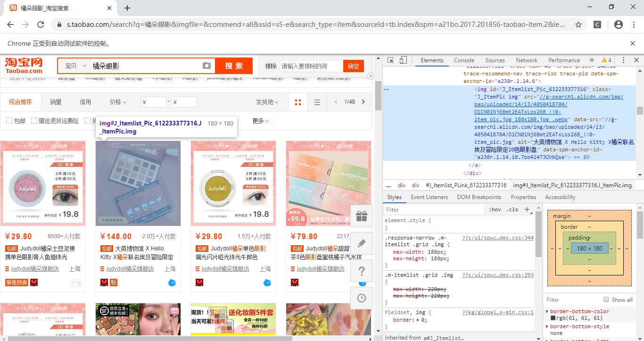Click the back navigation arrow

[x=11, y=25]
